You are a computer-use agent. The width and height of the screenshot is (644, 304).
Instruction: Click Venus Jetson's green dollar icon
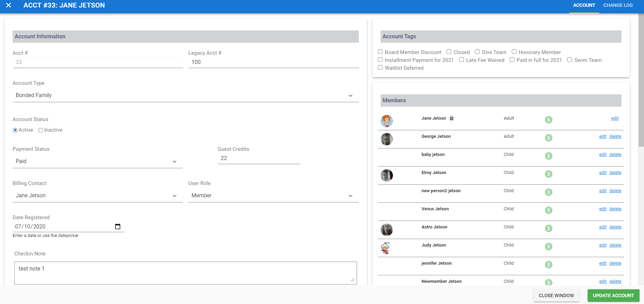[x=549, y=210]
